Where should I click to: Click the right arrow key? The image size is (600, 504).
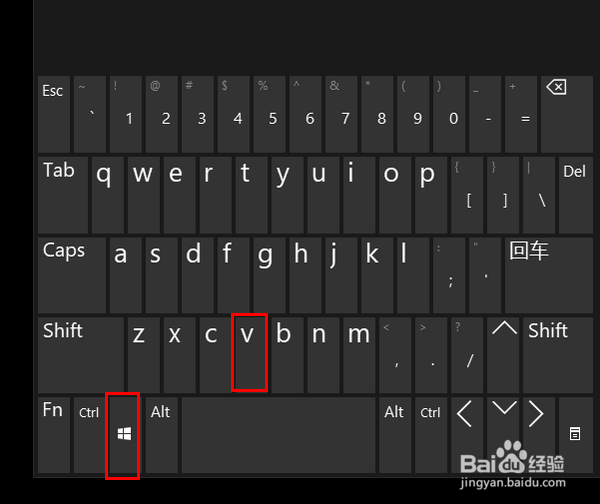(x=539, y=435)
